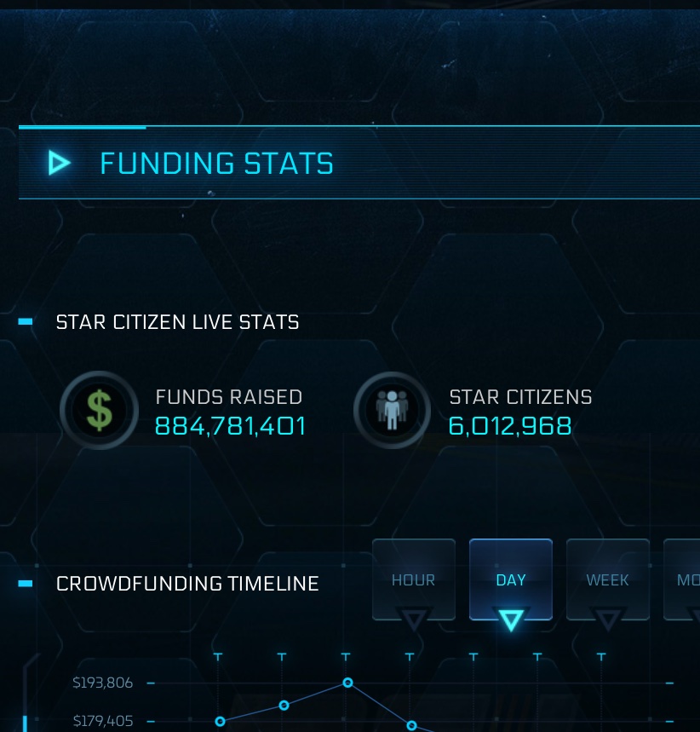The width and height of the screenshot is (700, 732).
Task: Click the $193,806 axis label
Action: click(x=103, y=683)
